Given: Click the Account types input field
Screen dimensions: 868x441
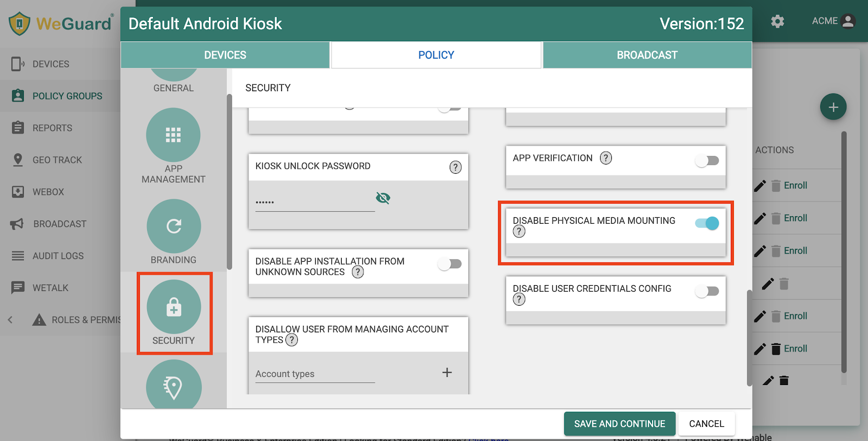Looking at the screenshot, I should [x=315, y=374].
